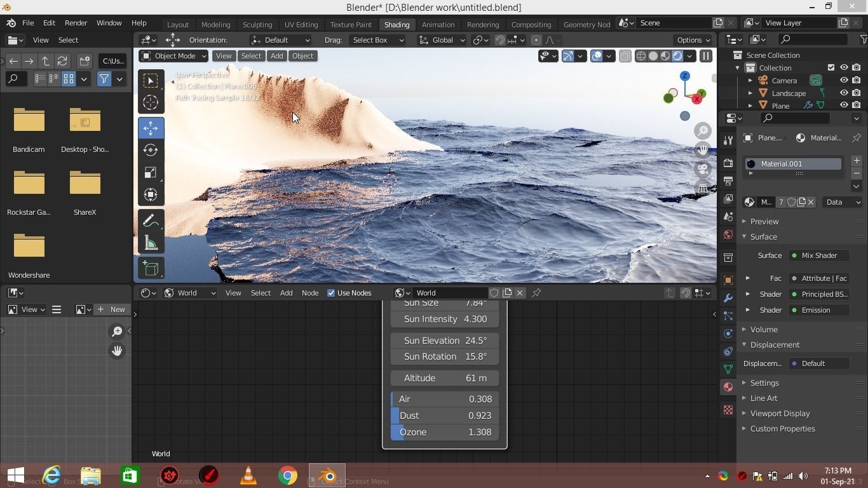Adjust the Air density slider
The width and height of the screenshot is (868, 488).
point(444,399)
